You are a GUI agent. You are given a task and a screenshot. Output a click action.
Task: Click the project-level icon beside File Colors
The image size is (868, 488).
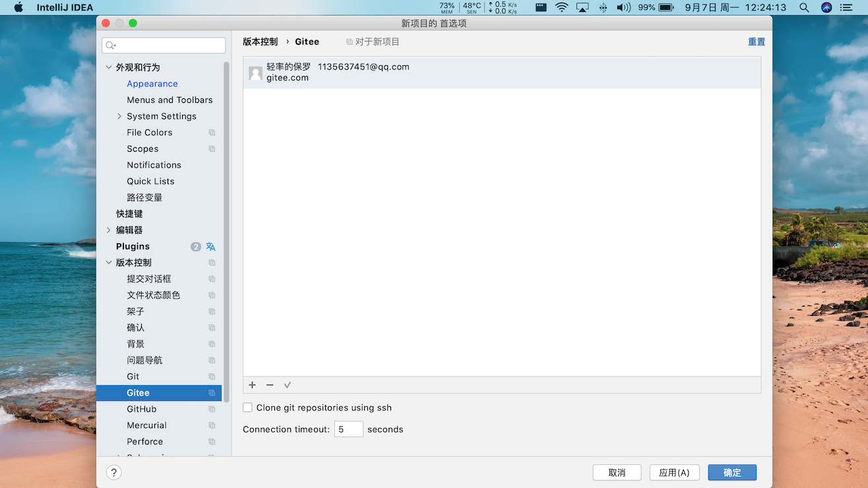click(x=212, y=133)
